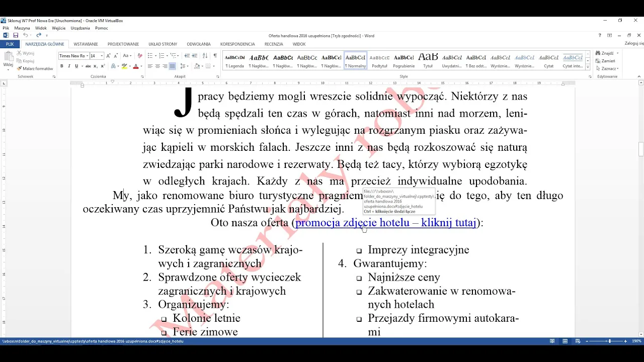Viewport: 644px width, 362px height.
Task: Switch to web layout view in status bar
Action: [x=577, y=341]
